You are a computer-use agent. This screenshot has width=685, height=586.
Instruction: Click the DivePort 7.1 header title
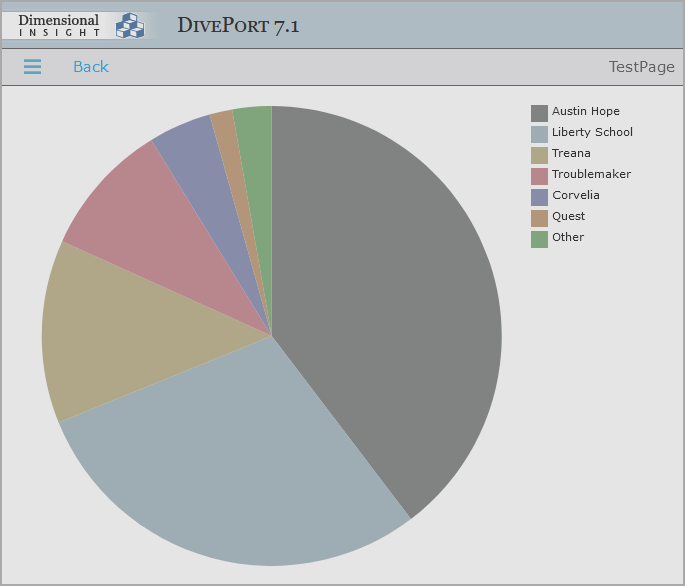tap(238, 26)
